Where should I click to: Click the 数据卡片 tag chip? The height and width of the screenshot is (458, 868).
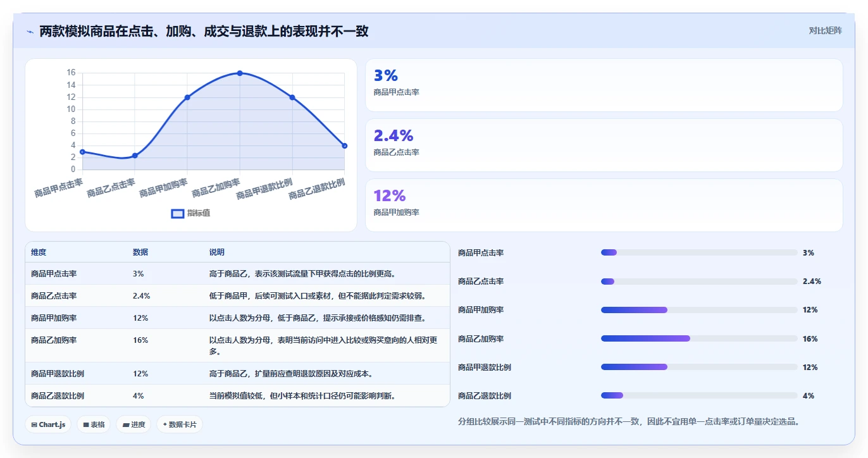coord(180,424)
